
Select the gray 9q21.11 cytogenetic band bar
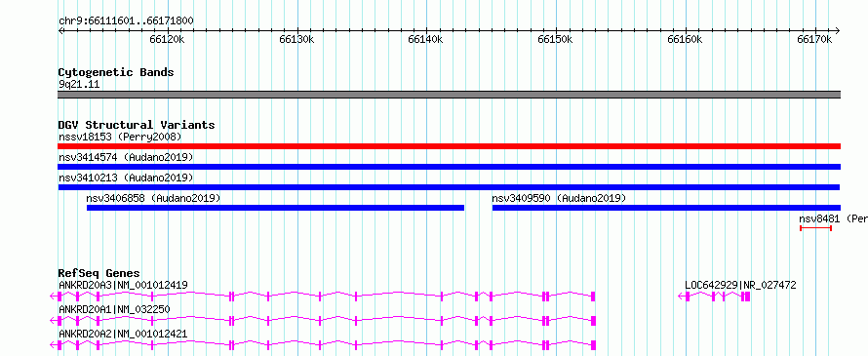[449, 95]
